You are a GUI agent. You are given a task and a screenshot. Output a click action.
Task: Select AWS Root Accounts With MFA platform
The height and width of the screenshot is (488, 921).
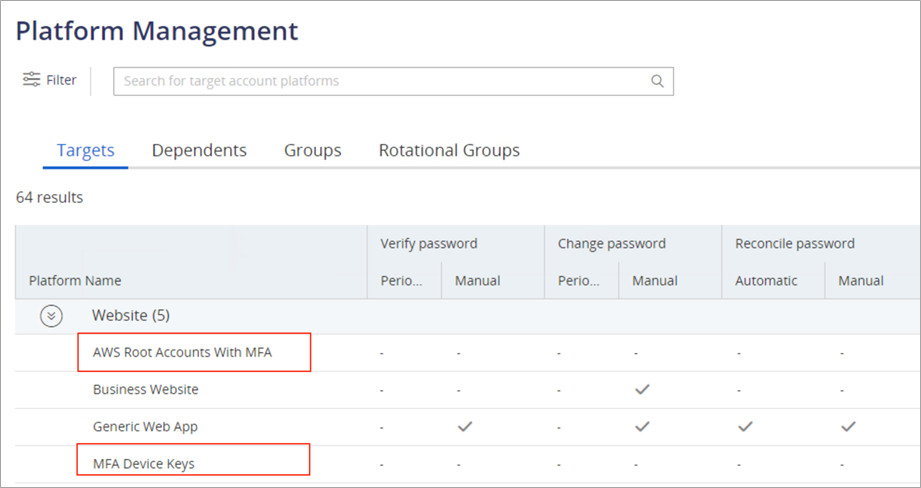tap(182, 352)
